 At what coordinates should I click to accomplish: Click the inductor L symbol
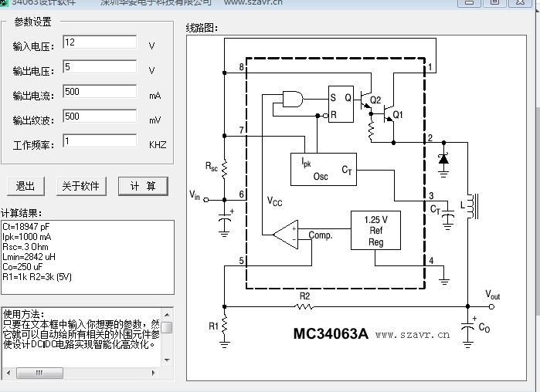click(x=471, y=206)
